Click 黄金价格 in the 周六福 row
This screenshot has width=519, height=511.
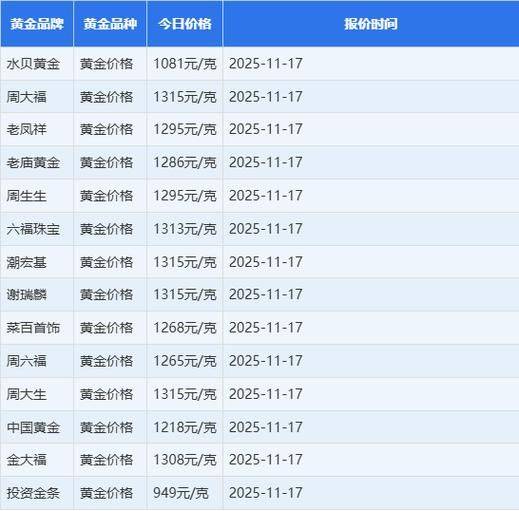[106, 361]
